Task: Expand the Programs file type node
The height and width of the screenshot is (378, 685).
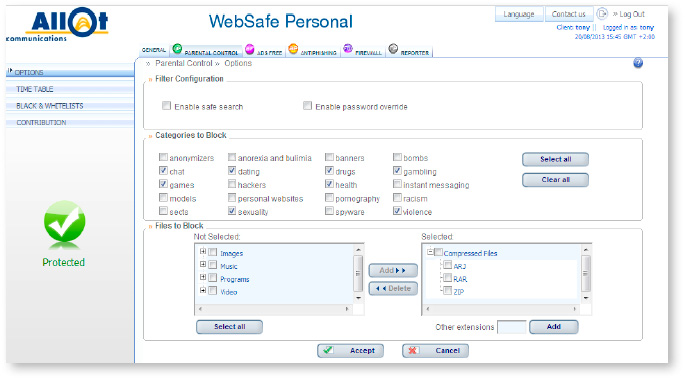Action: (203, 277)
